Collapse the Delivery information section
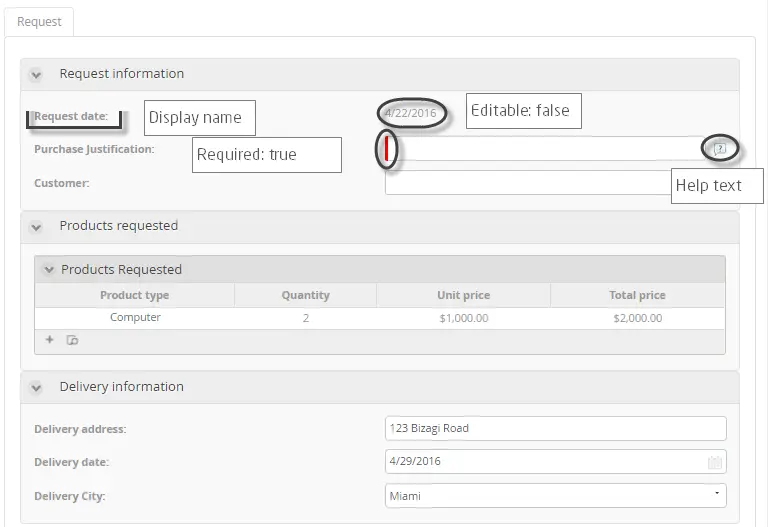Screen dimensions: 768x527 (x=36, y=388)
